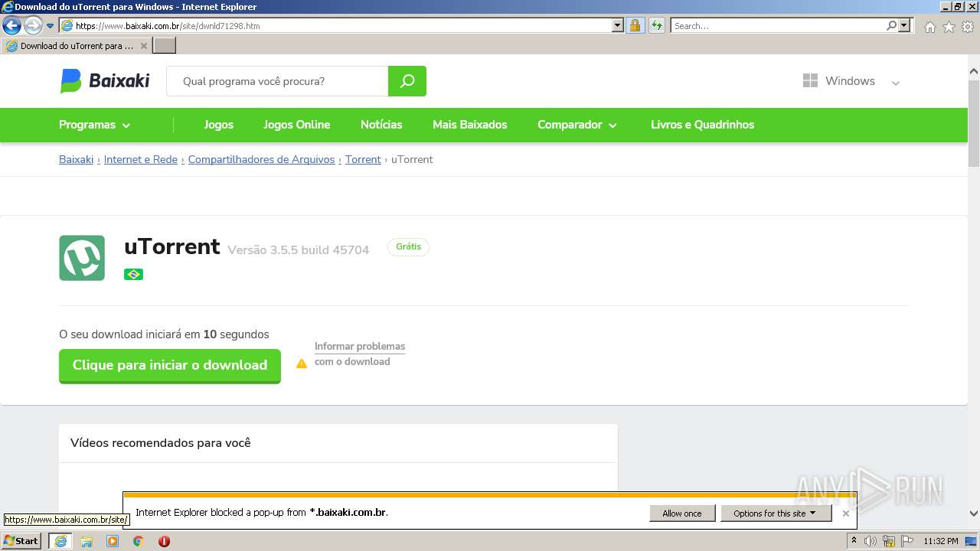This screenshot has height=551, width=980.
Task: Click the IE search magnifier icon
Action: [x=891, y=26]
